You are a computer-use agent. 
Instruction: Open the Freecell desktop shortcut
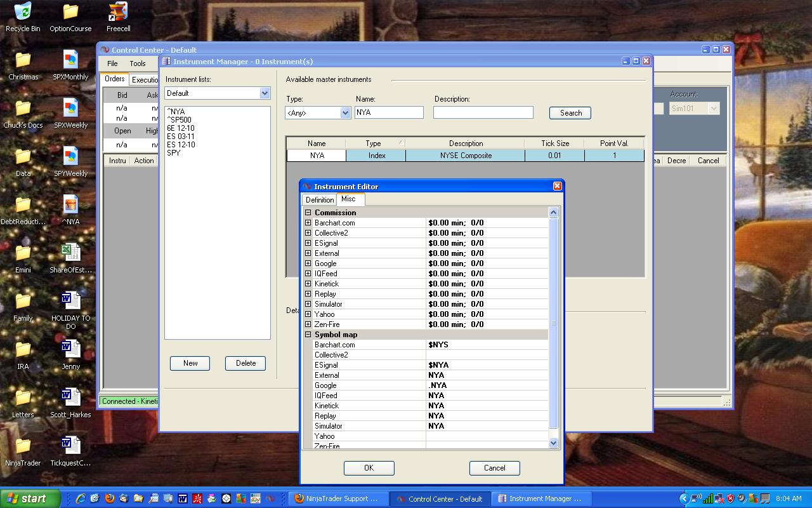pyautogui.click(x=118, y=13)
